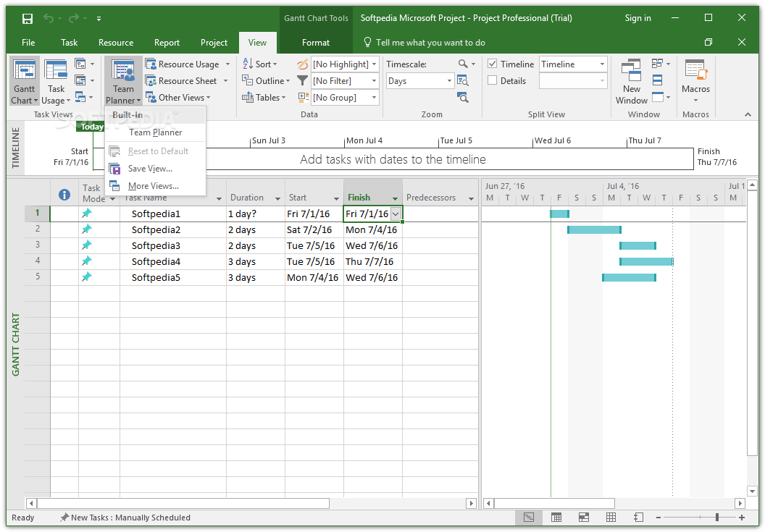Screen dimensions: 765x532
Task: Open the No Highlight dropdown
Action: [x=375, y=64]
